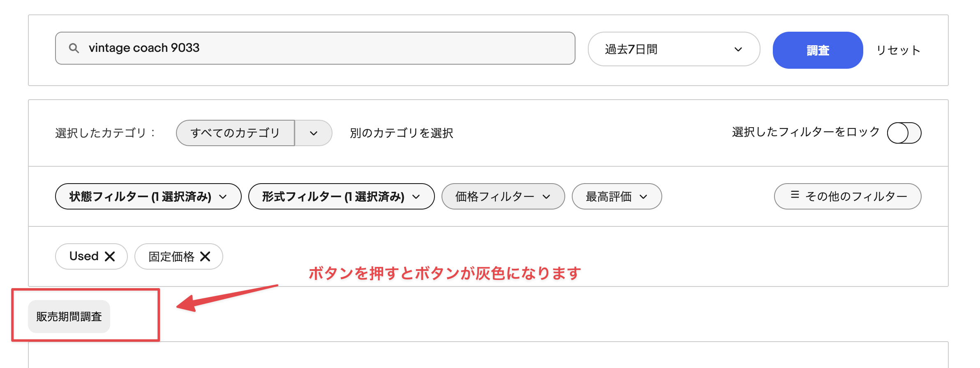The image size is (980, 368).
Task: Open the 過去7日間 period dropdown
Action: click(x=674, y=49)
